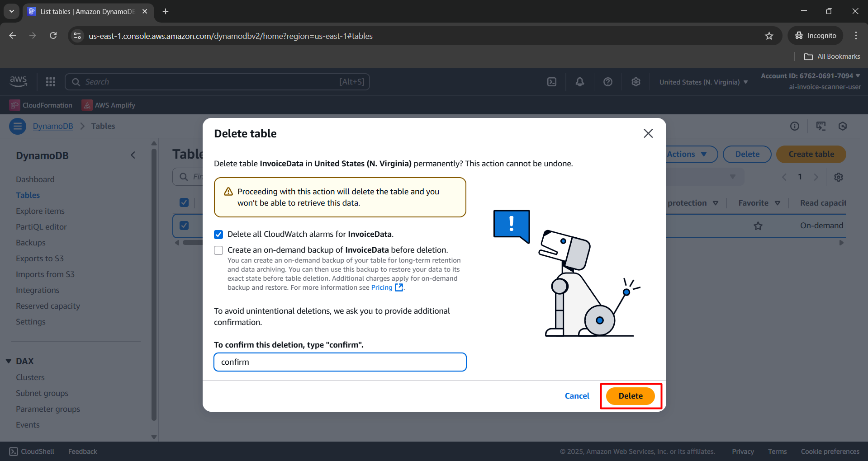The width and height of the screenshot is (868, 461).
Task: Open the notifications bell
Action: (x=579, y=82)
